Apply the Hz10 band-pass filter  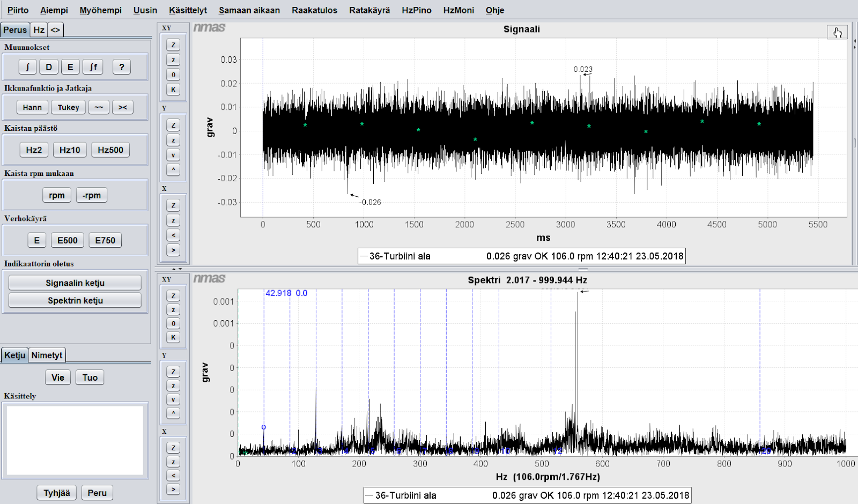point(70,150)
